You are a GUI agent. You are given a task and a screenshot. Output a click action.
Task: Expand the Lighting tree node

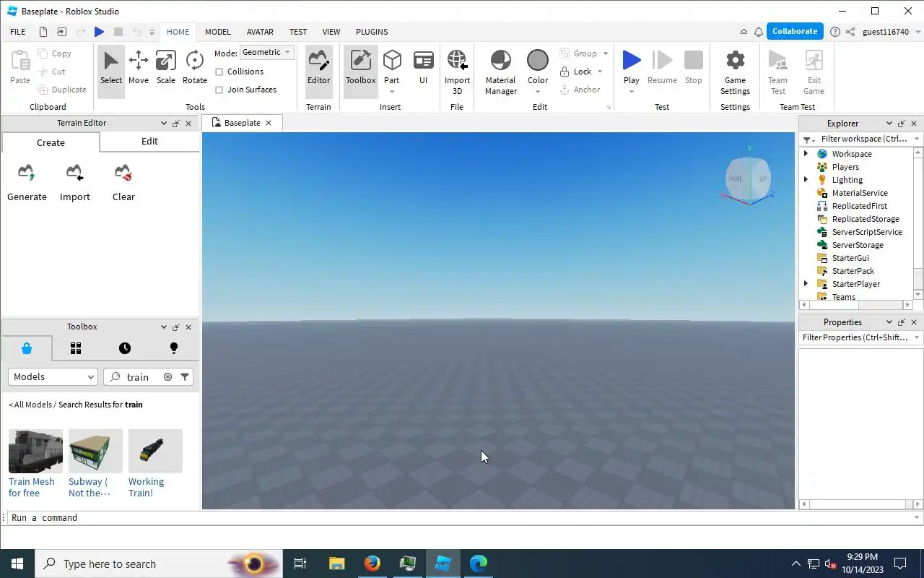806,180
